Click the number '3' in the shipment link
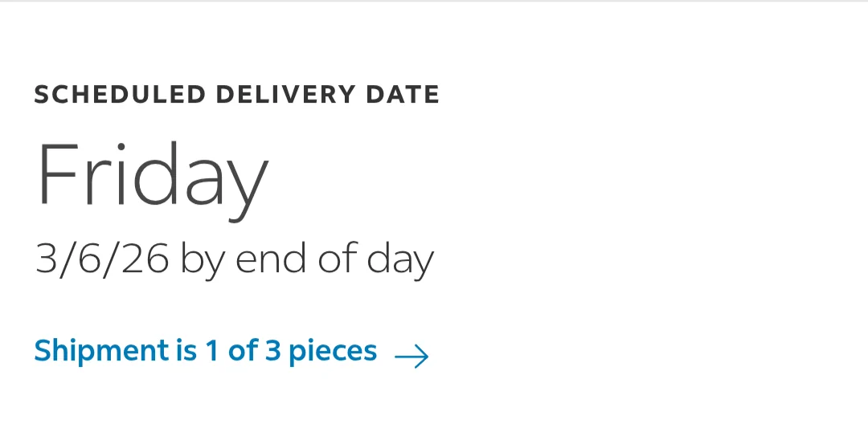 click(273, 350)
